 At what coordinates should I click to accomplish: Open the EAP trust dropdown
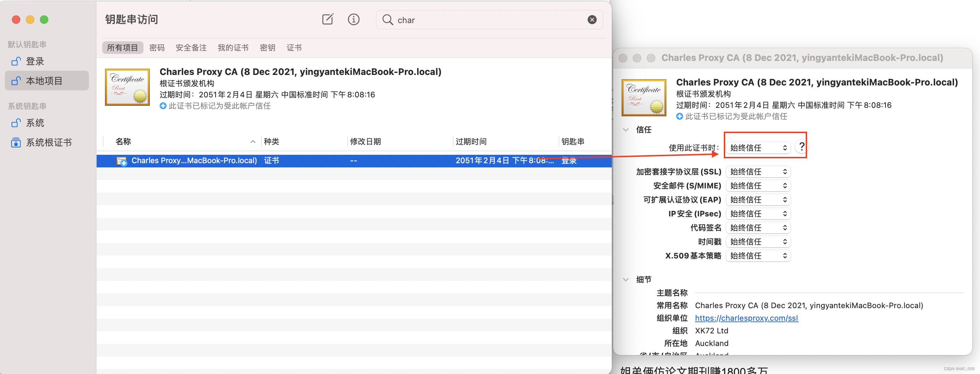[x=758, y=200]
